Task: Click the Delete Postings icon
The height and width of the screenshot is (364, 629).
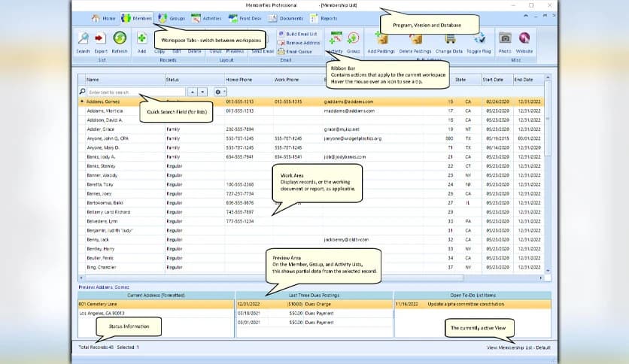Action: 415,38
